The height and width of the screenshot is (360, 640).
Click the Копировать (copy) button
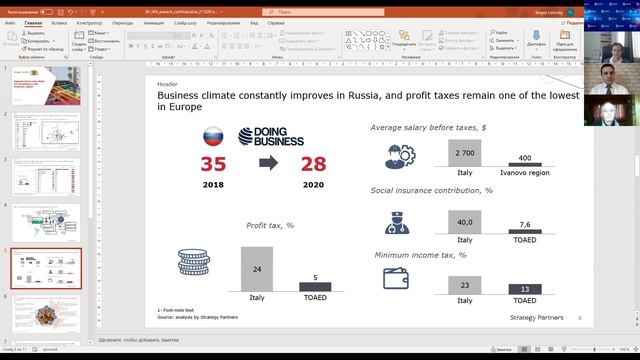36,41
